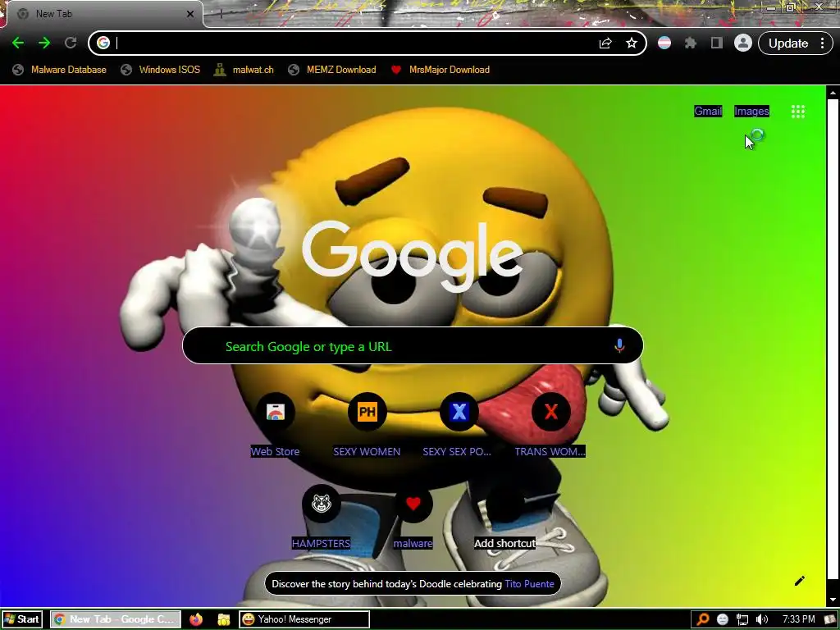This screenshot has width=840, height=630.
Task: Open the Windows ISOS bookmark
Action: [x=161, y=70]
